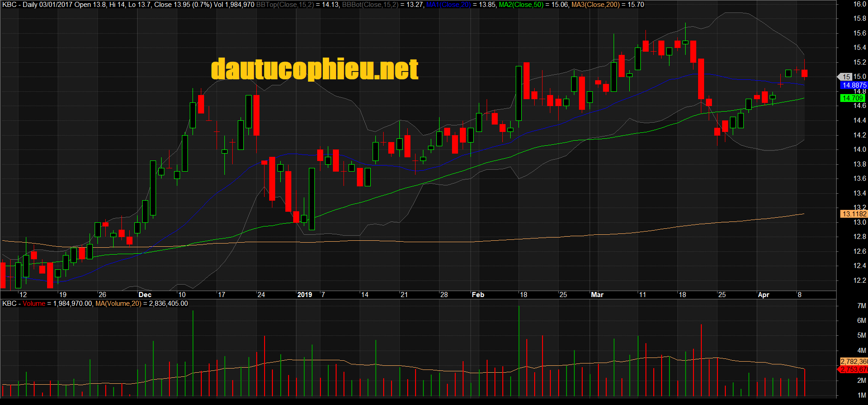Viewport: 868px width, 405px height.
Task: Click the Mar label on date axis
Action: pyautogui.click(x=597, y=295)
